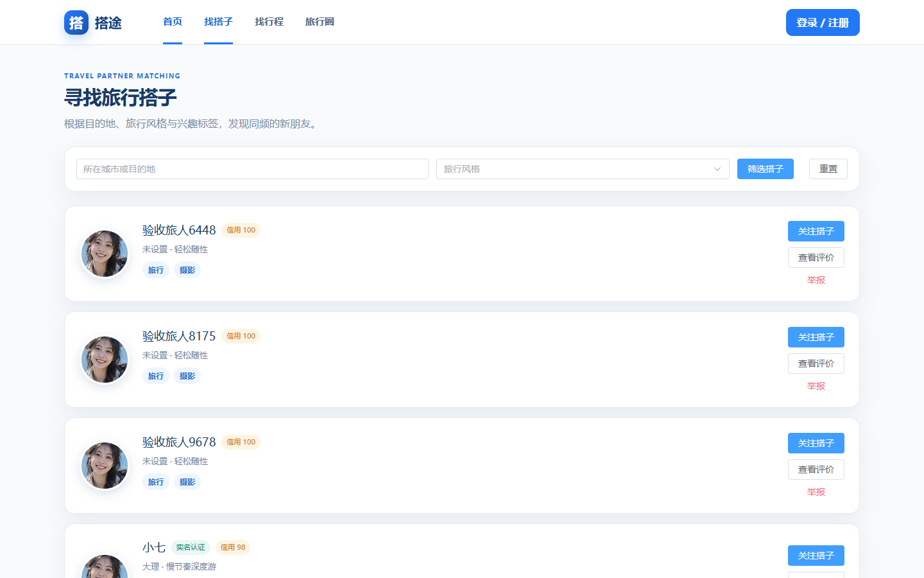Expand the 旅行风格 dropdown arrow
The image size is (924, 578).
click(x=717, y=169)
